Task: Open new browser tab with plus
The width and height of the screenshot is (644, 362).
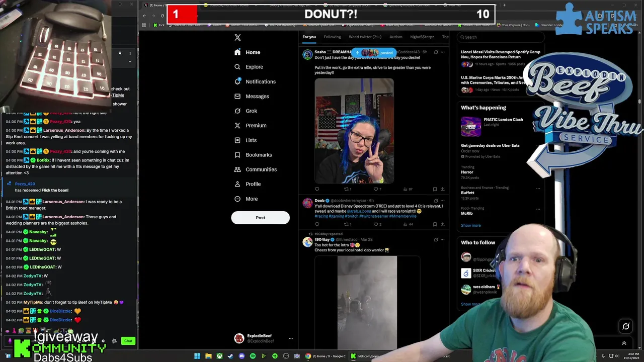Action: coord(505,5)
